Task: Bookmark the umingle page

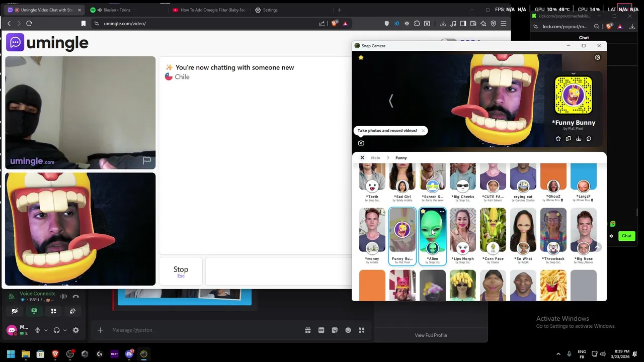Action: point(84,23)
